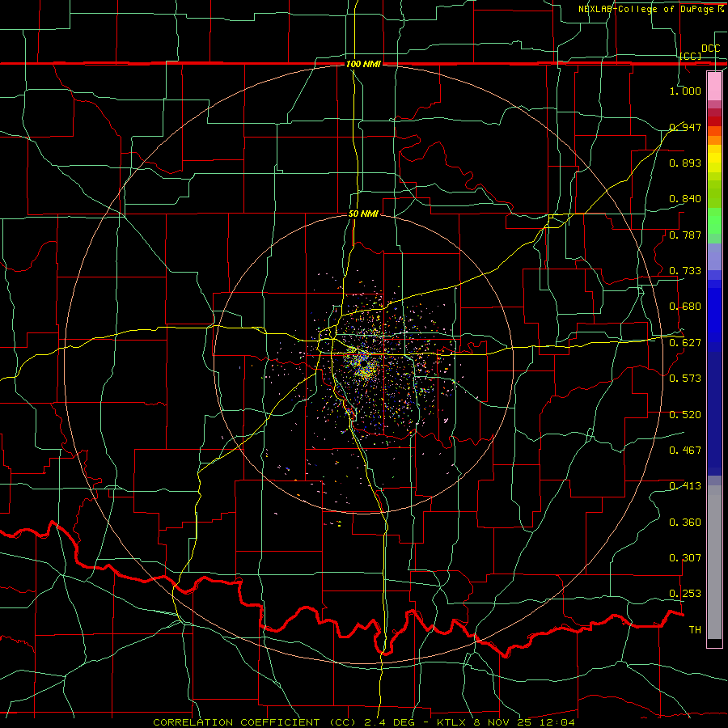Screen dimensions: 728x728
Task: Click the 0.467 scale value
Action: pos(685,451)
